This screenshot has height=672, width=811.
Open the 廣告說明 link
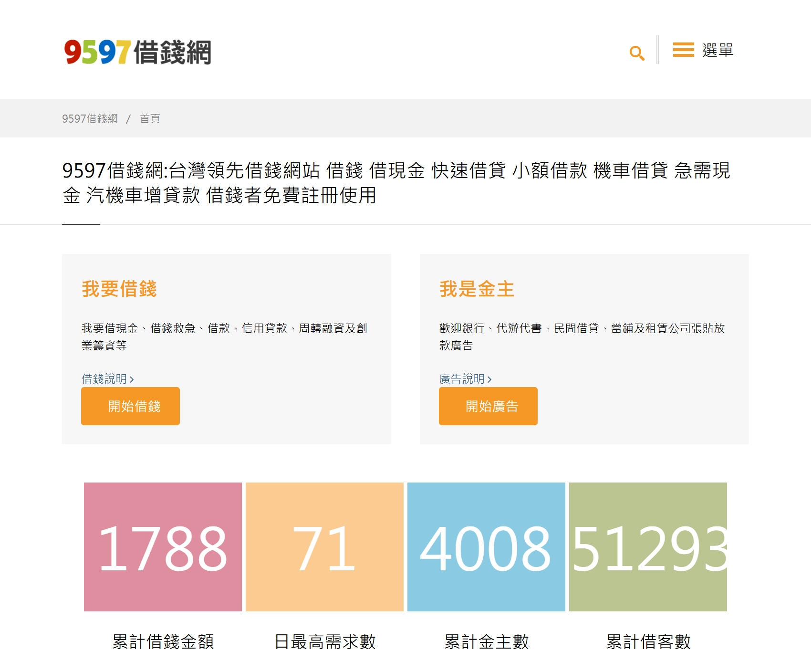(x=465, y=379)
